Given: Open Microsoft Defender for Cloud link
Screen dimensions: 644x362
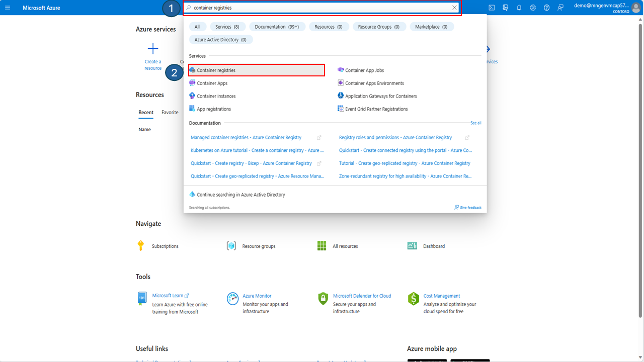Looking at the screenshot, I should click(362, 296).
